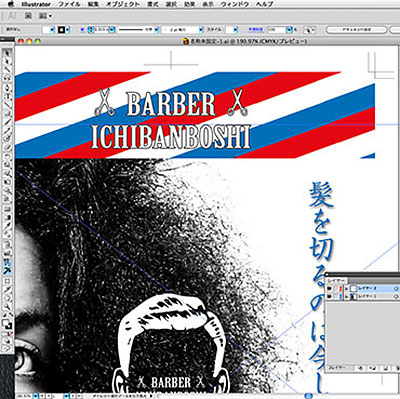Expand the top layer disclosure triangle
400x399 pixels.
(x=346, y=288)
